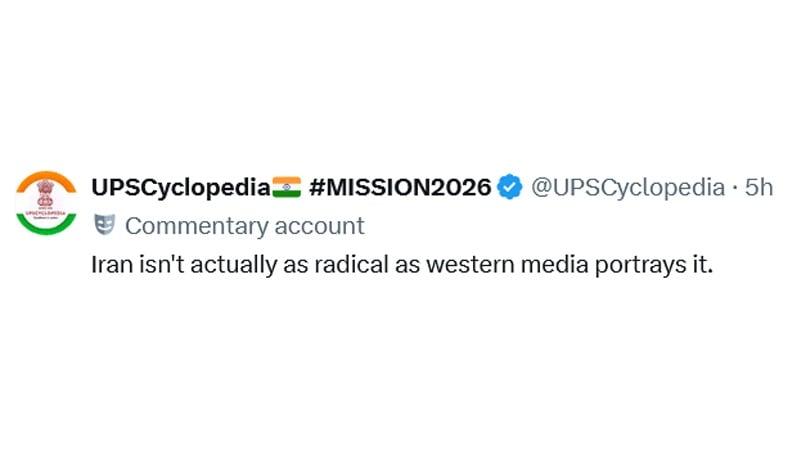Open the @UPSCyclopedia handle link
This screenshot has height=450, width=800.
627,186
